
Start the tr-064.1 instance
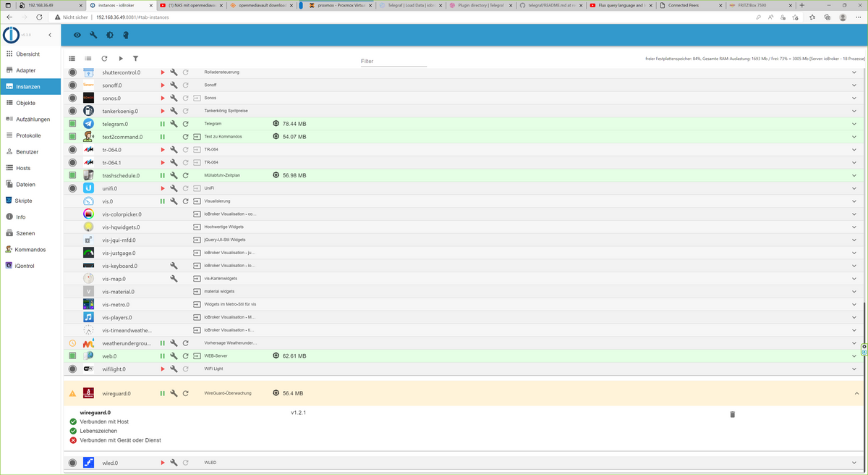coord(163,162)
